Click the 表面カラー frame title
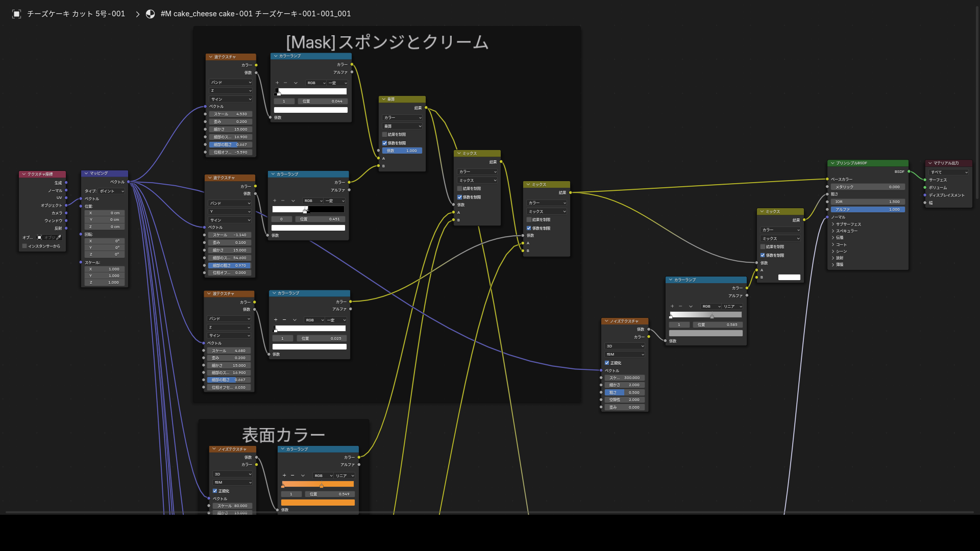Image resolution: width=980 pixels, height=551 pixels. [283, 435]
